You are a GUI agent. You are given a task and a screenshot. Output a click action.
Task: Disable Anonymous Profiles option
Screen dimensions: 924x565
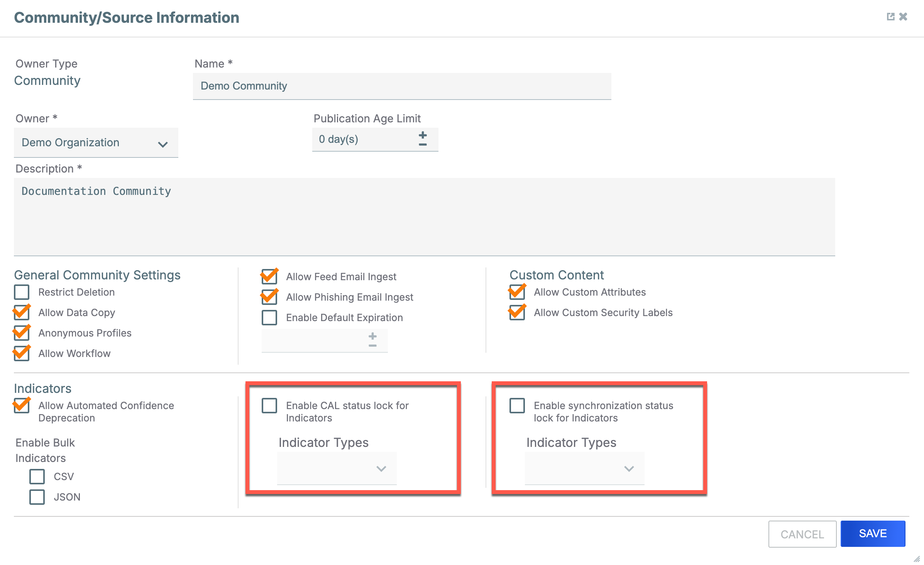tap(22, 333)
